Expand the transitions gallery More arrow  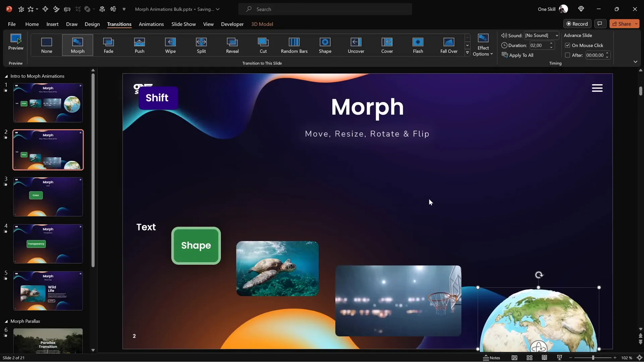467,53
